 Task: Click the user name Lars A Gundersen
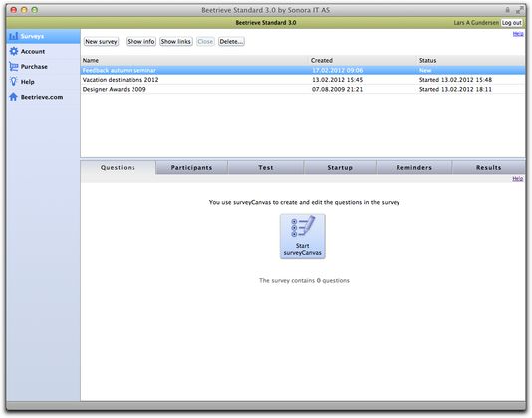476,23
